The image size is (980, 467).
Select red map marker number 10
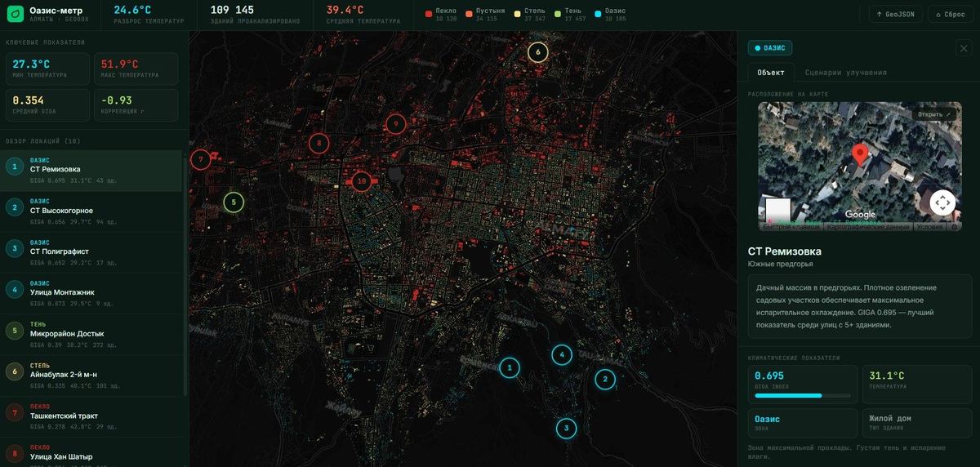(362, 180)
